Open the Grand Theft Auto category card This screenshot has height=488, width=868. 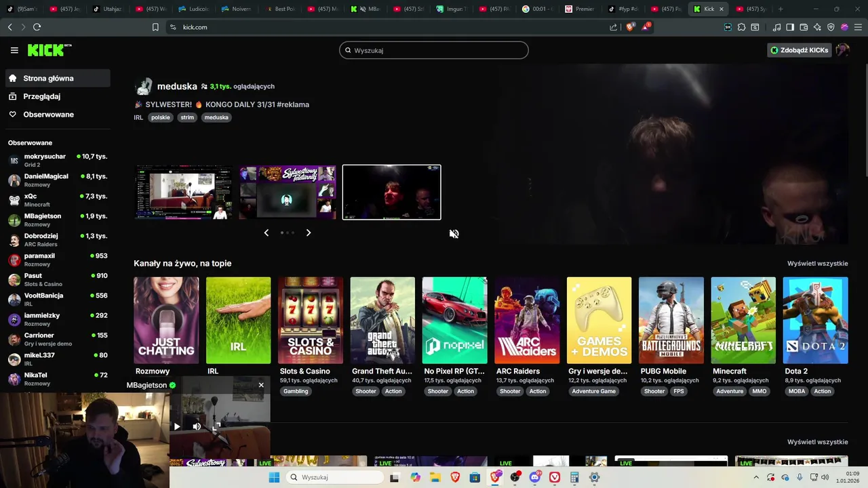(382, 321)
